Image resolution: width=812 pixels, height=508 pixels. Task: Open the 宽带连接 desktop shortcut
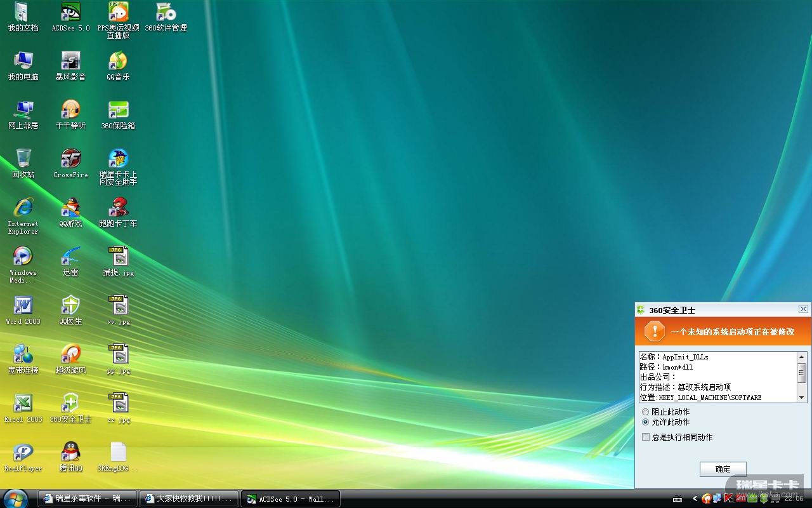(x=23, y=359)
